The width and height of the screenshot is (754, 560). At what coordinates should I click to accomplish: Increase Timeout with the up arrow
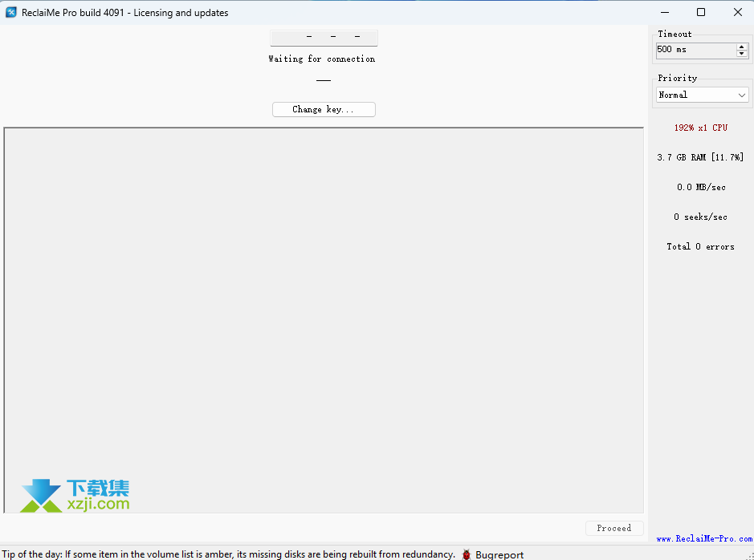pos(742,47)
